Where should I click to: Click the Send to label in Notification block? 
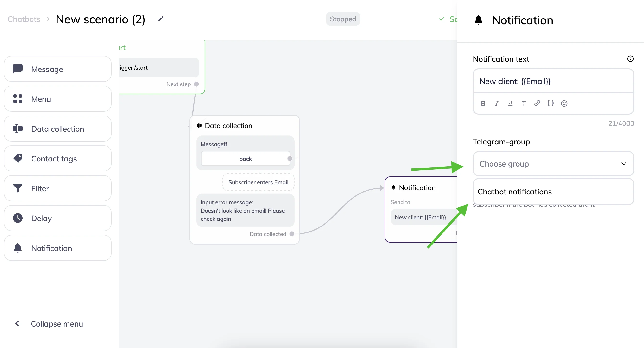400,202
